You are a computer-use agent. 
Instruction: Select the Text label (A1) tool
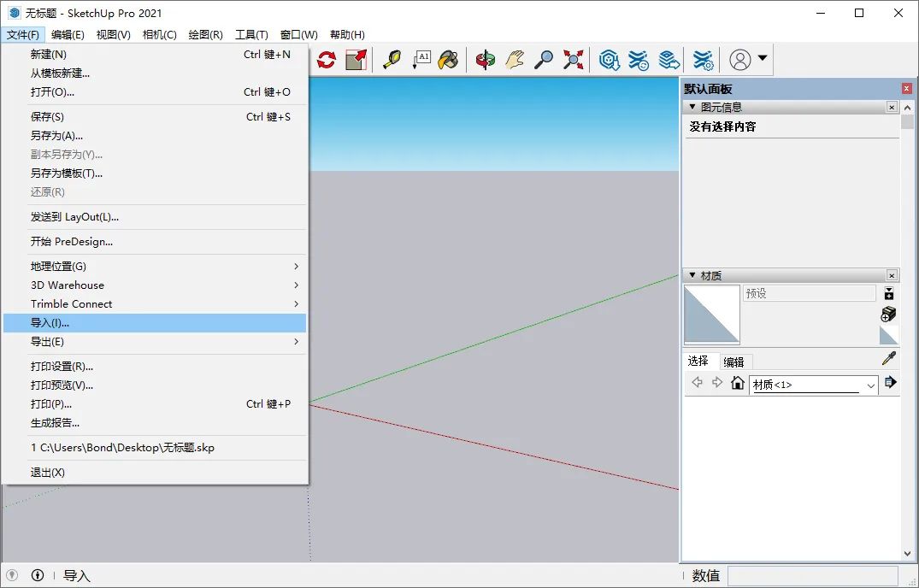421,60
